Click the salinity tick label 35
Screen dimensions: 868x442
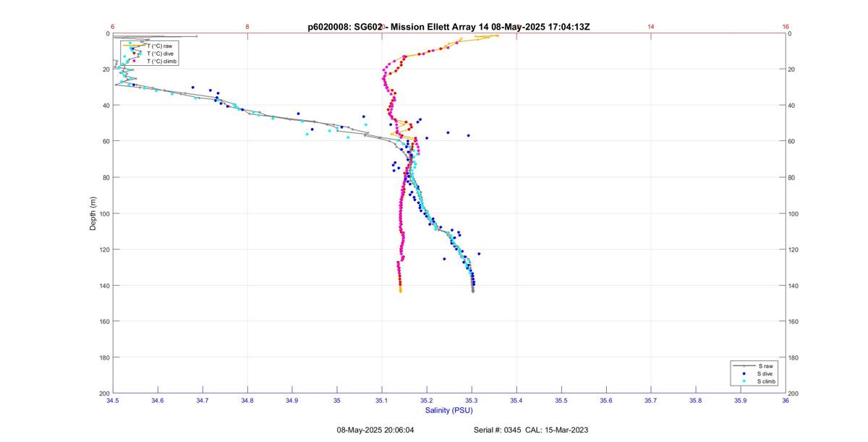336,400
